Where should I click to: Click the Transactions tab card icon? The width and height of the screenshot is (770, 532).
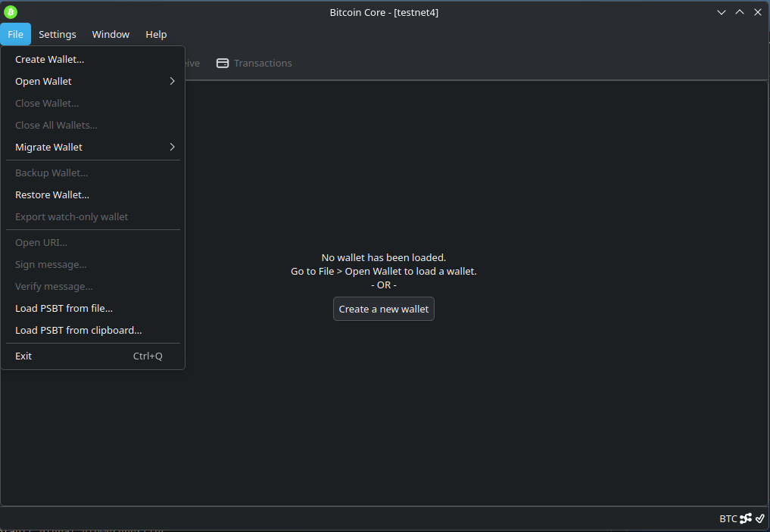pyautogui.click(x=223, y=64)
